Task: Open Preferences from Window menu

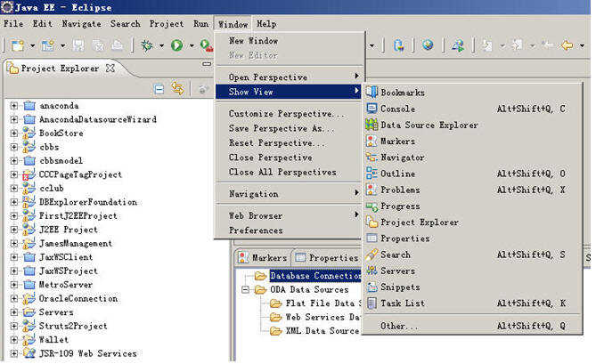Action: 289,231
